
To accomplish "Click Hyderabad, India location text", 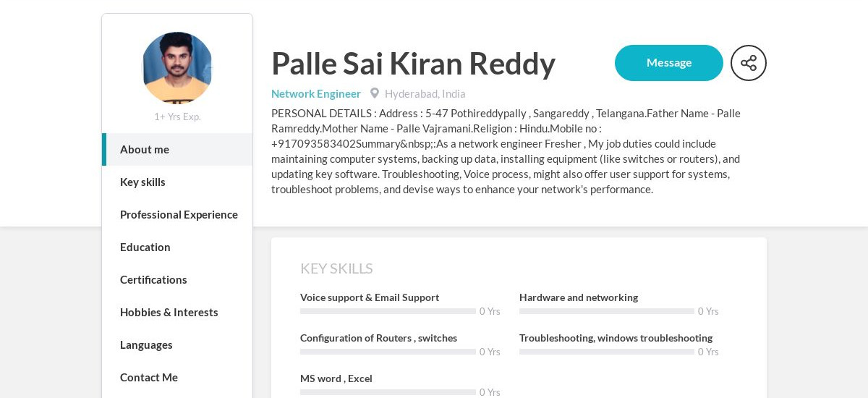I will [425, 93].
